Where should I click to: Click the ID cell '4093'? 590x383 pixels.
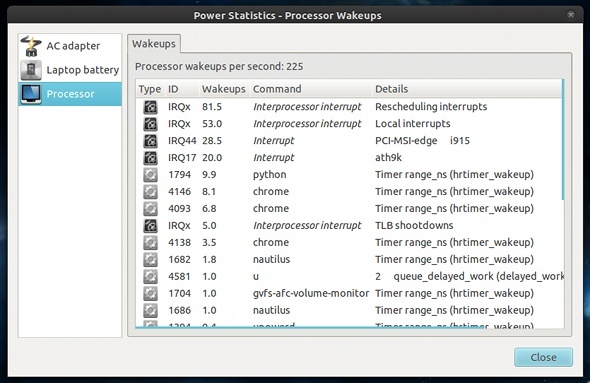pos(179,208)
